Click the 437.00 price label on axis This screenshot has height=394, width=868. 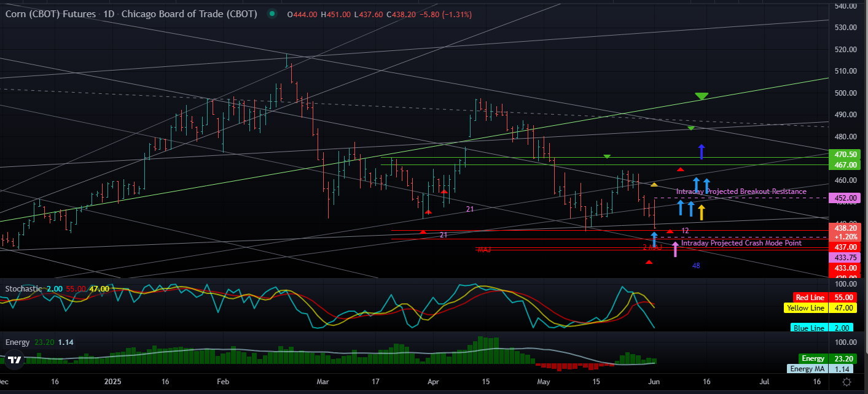(x=846, y=247)
